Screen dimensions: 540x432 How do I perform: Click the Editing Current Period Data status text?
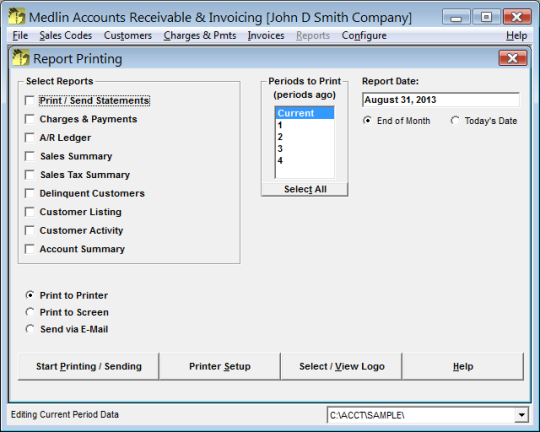click(65, 414)
